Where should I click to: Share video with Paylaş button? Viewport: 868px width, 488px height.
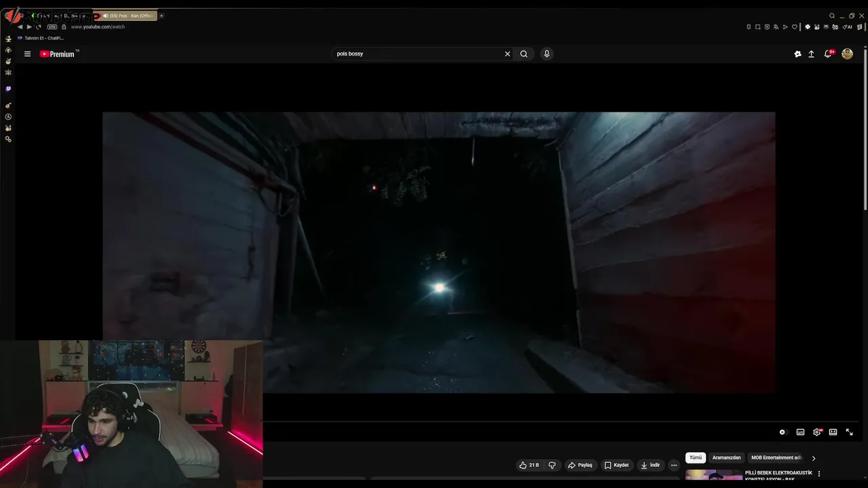[x=580, y=465]
